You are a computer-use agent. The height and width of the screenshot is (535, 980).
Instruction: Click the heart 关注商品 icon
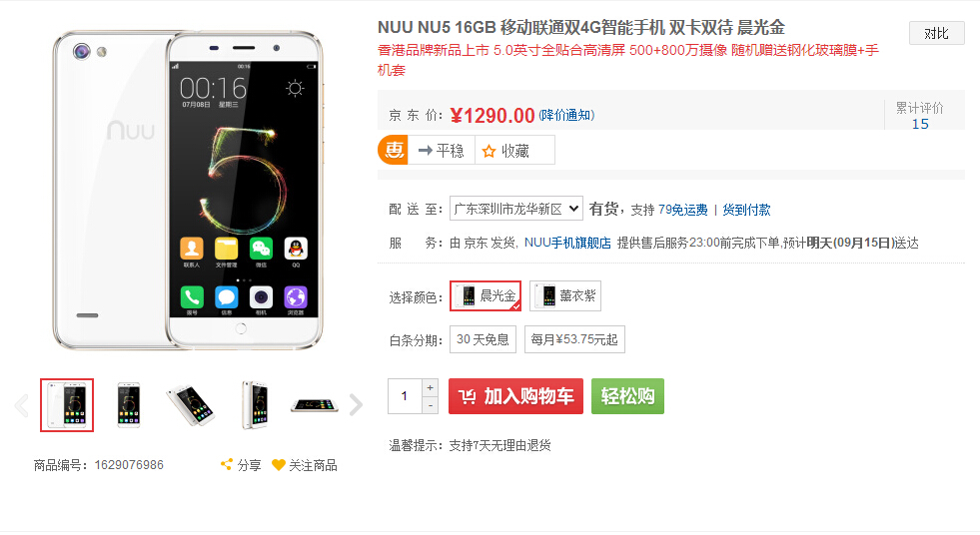pyautogui.click(x=278, y=465)
